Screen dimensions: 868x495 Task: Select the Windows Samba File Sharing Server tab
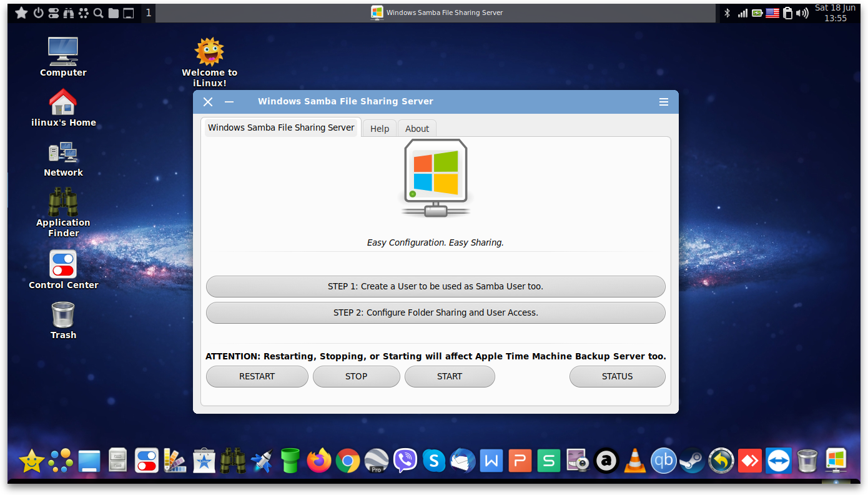coord(281,127)
